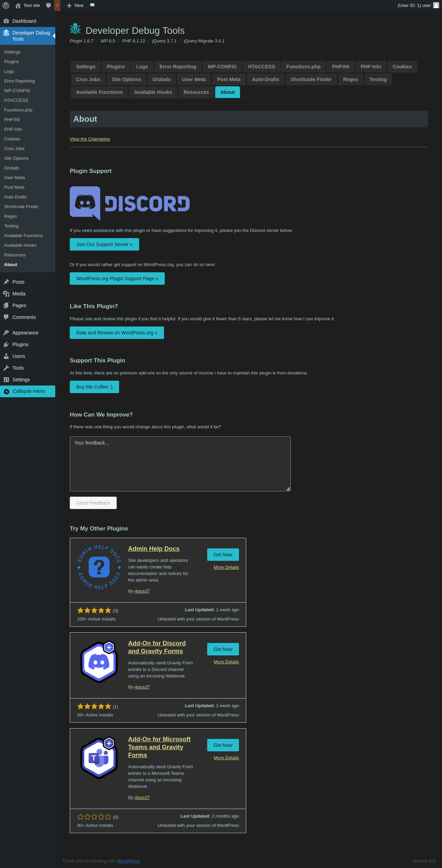Click the Microsoft Teams plugin icon
Image resolution: width=442 pixels, height=868 pixels.
(99, 758)
